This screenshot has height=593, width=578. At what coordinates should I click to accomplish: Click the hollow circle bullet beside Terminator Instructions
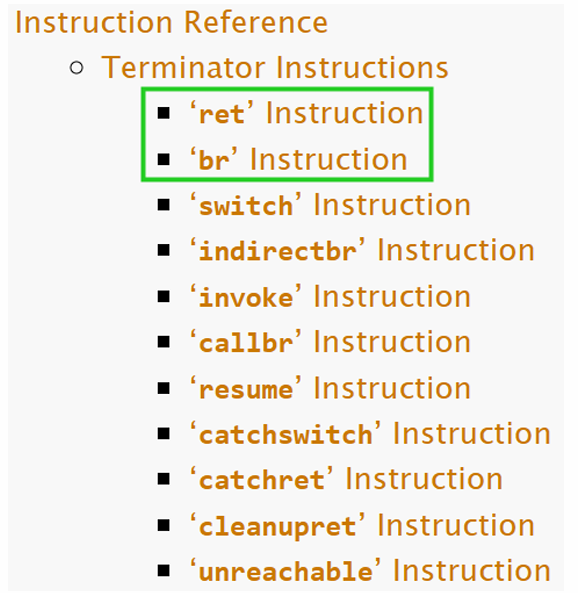[x=76, y=68]
